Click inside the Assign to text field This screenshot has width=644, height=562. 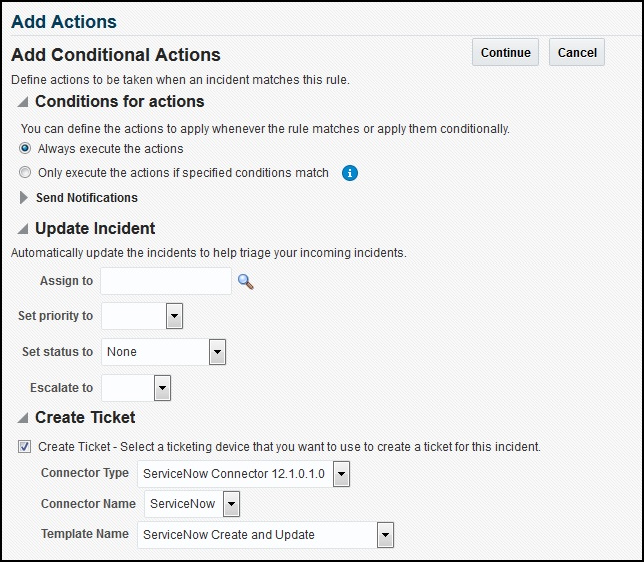(166, 282)
